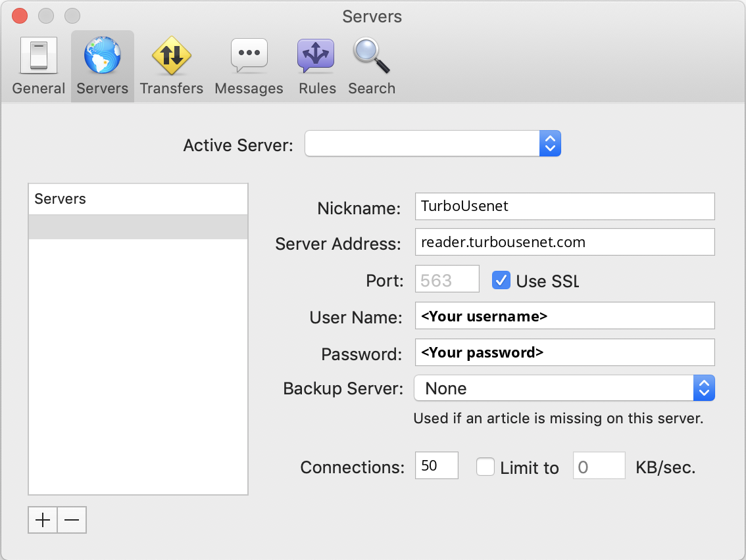Viewport: 746px width, 560px height.
Task: Open the Rules purple arrows icon
Action: coord(317,56)
